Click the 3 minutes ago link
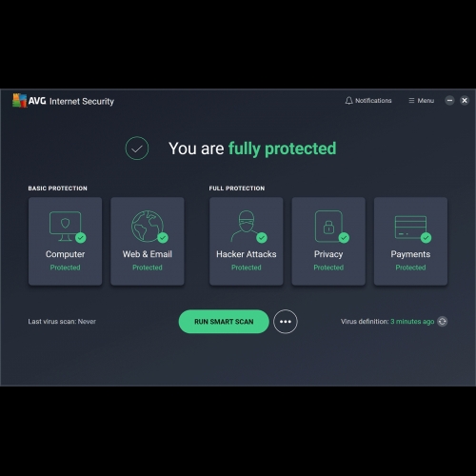Viewport: 476px width, 476px height. [x=412, y=322]
